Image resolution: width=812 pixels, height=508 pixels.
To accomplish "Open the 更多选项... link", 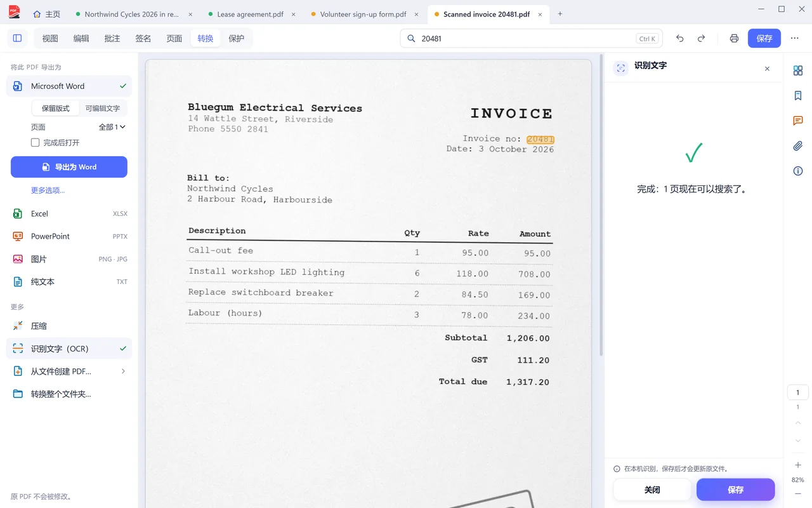I will point(48,190).
